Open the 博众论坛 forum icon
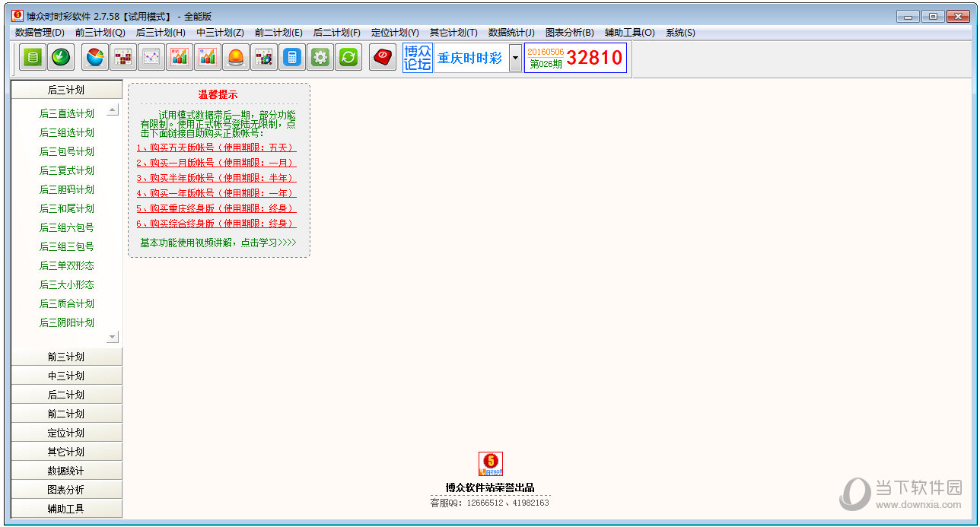Image resolution: width=980 pixels, height=527 pixels. click(x=417, y=58)
